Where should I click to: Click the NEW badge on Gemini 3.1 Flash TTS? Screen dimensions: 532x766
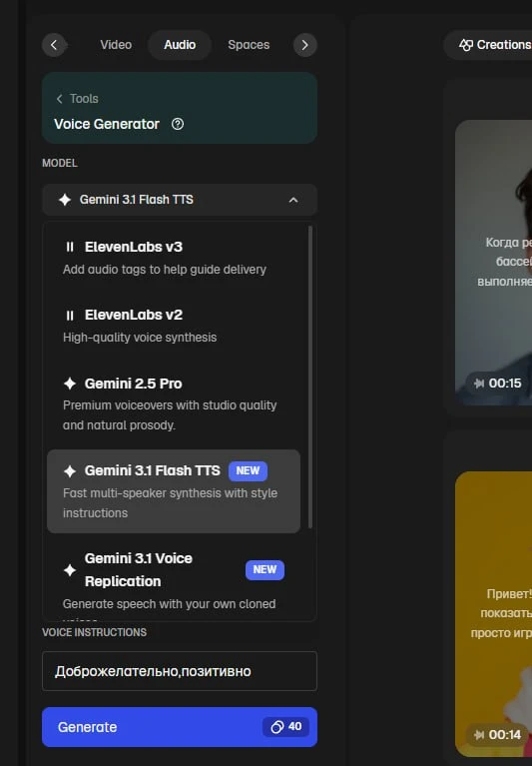click(248, 471)
